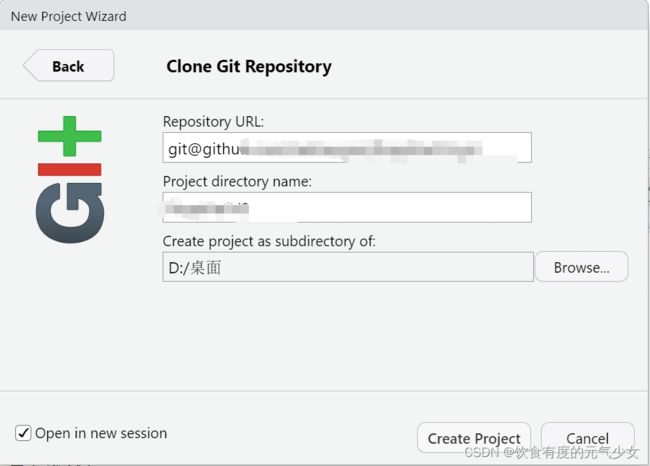Viewport: 650px width, 466px height.
Task: Click the Create Project button
Action: 474,438
